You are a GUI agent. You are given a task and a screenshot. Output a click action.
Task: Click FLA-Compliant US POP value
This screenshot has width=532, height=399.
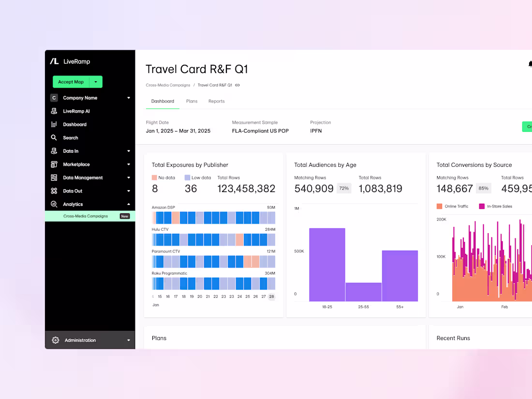(x=260, y=131)
